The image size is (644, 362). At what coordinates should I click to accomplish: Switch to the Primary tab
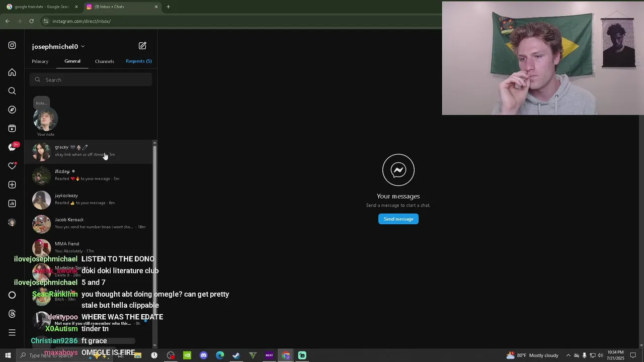(x=40, y=61)
